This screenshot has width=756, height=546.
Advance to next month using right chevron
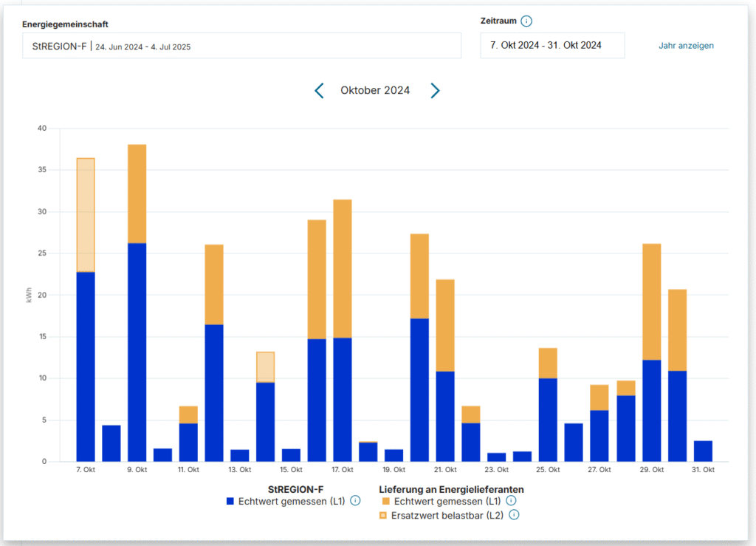tap(436, 91)
